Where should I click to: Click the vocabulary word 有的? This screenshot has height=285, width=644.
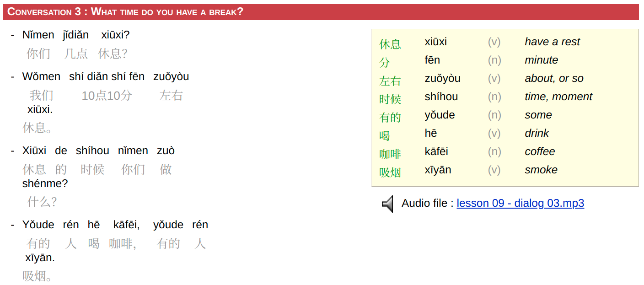click(390, 118)
